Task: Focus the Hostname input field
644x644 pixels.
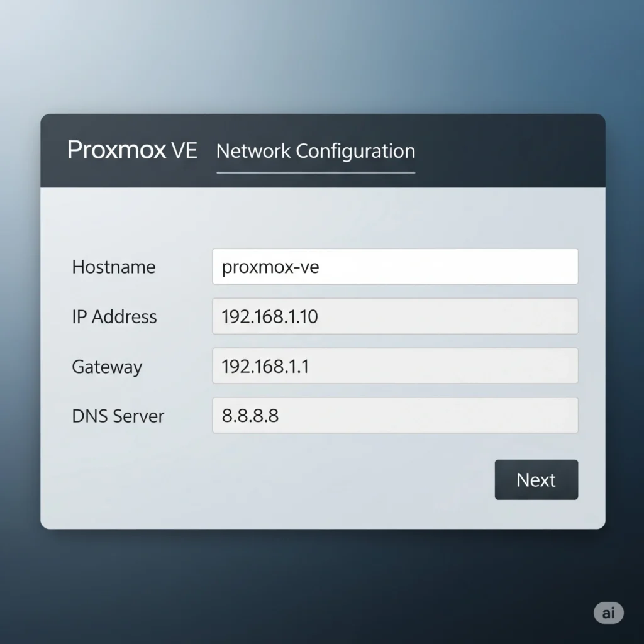Action: coord(395,267)
